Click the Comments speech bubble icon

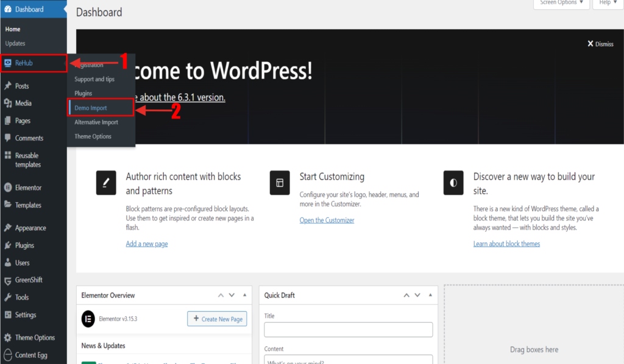pos(7,138)
